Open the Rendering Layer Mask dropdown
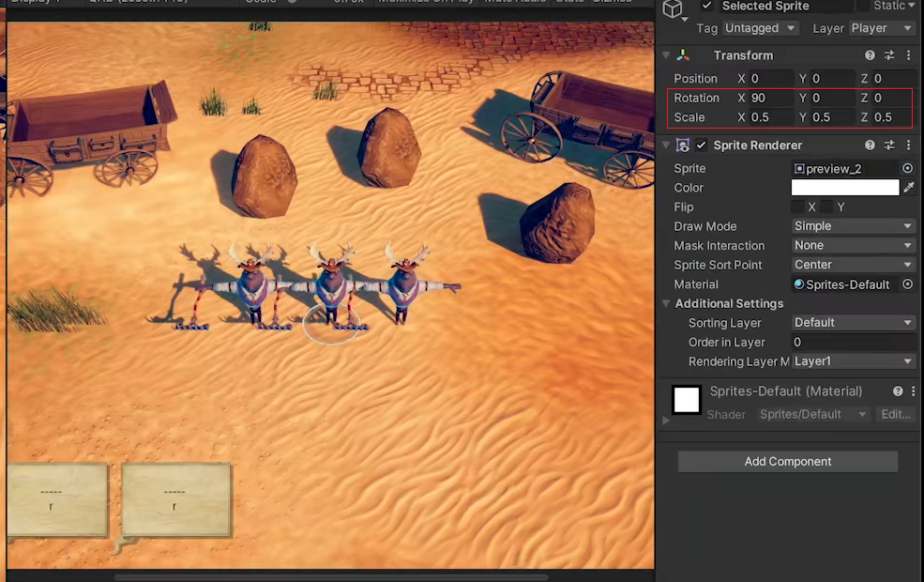This screenshot has height=582, width=924. coord(854,361)
